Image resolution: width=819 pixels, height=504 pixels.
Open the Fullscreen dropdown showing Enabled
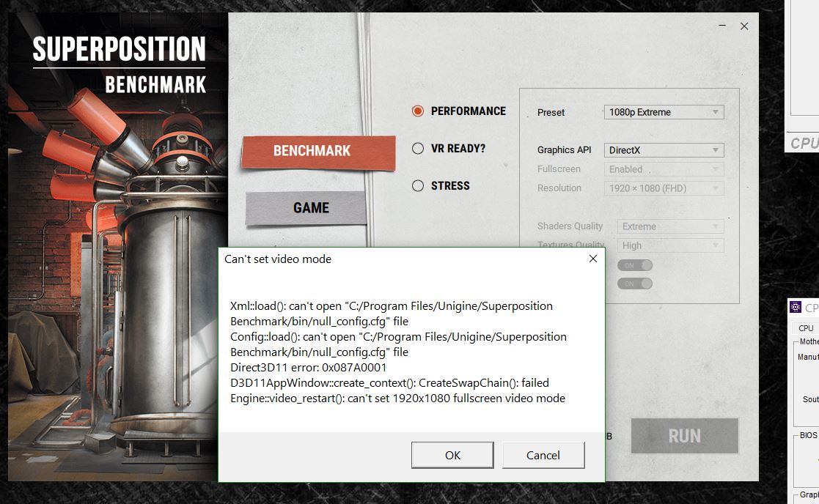[x=664, y=169]
